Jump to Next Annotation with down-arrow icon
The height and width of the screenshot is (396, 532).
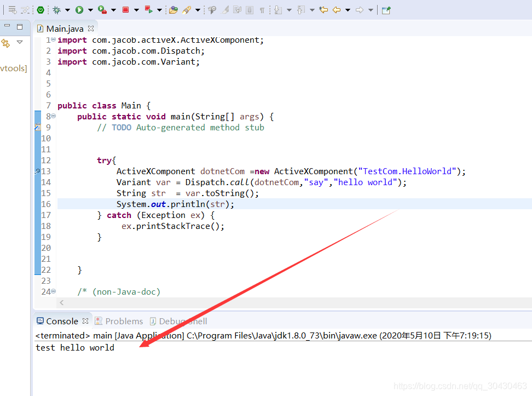pos(278,9)
